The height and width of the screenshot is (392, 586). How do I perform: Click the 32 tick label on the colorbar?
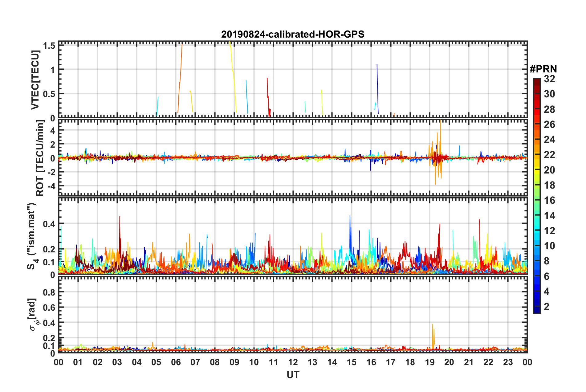(x=549, y=79)
